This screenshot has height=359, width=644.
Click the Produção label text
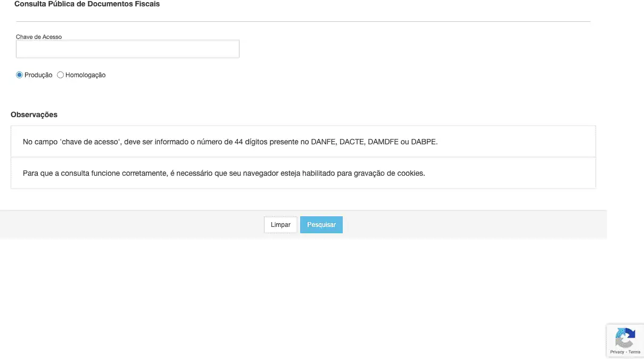click(38, 75)
